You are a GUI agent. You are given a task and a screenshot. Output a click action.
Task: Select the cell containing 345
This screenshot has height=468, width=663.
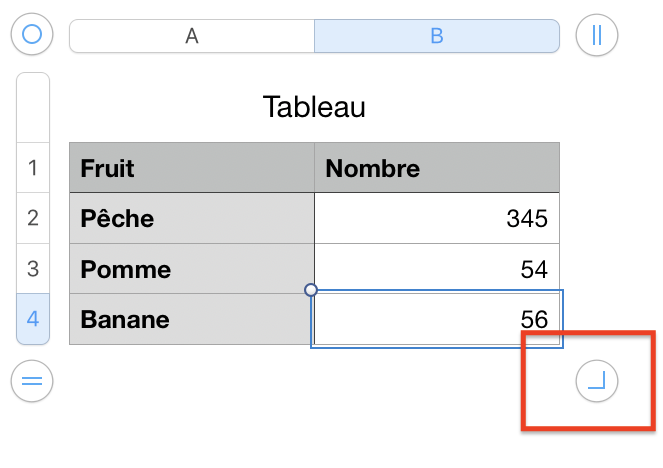436,218
